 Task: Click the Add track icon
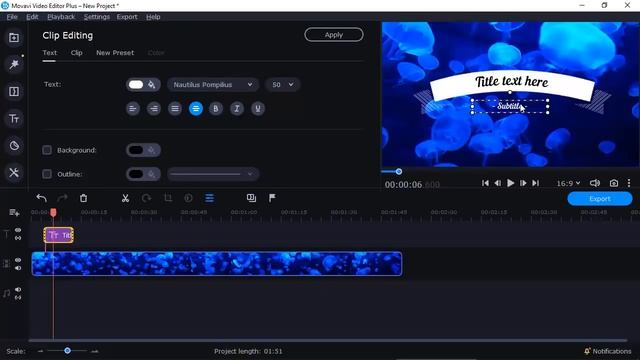coord(14,213)
